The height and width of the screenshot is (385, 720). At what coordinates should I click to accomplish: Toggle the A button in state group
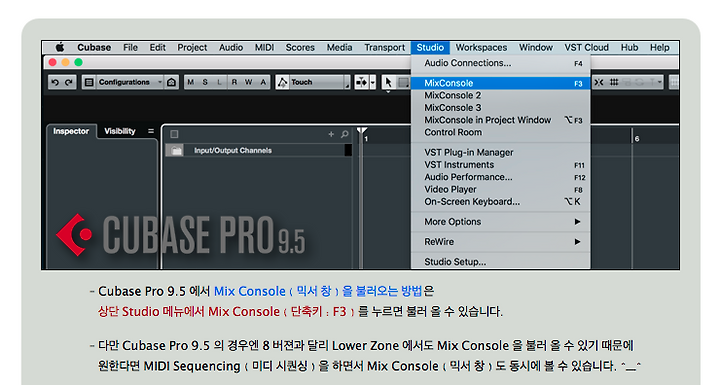263,82
